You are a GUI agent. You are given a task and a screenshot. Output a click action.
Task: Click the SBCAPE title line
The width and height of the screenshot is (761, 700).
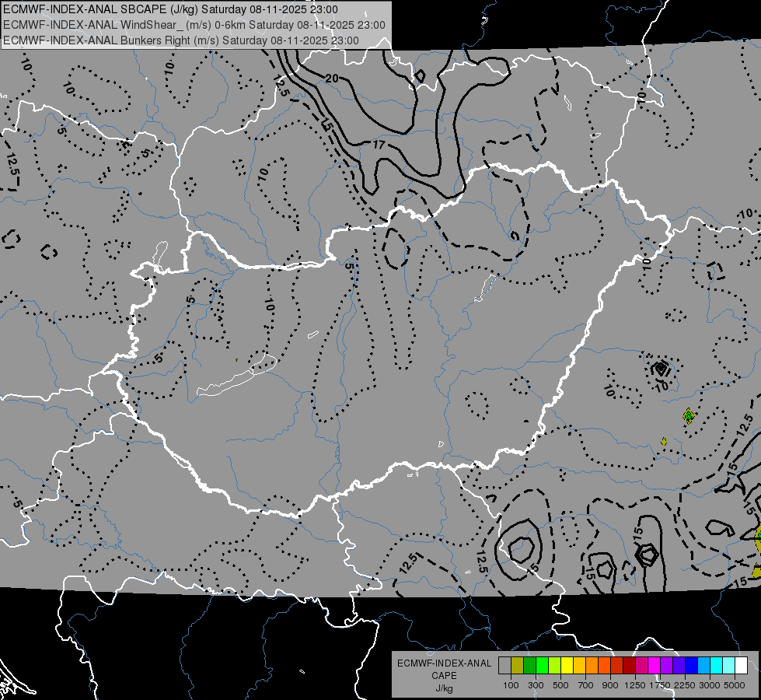(170, 9)
